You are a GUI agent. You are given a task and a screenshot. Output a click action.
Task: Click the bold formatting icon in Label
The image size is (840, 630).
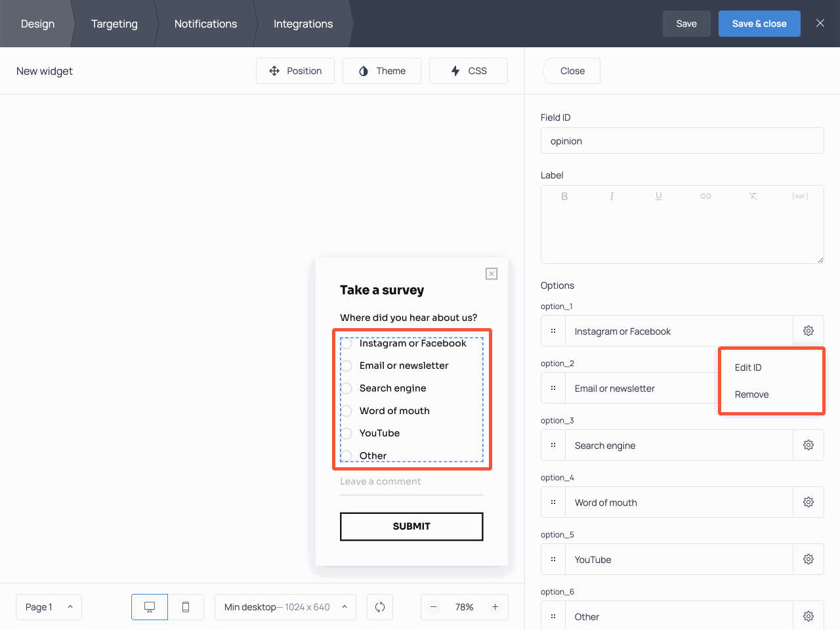[x=564, y=196]
